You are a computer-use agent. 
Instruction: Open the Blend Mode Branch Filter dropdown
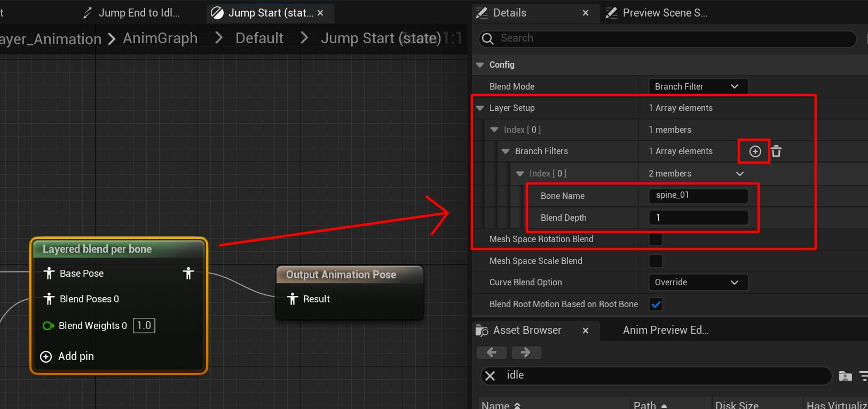point(698,86)
